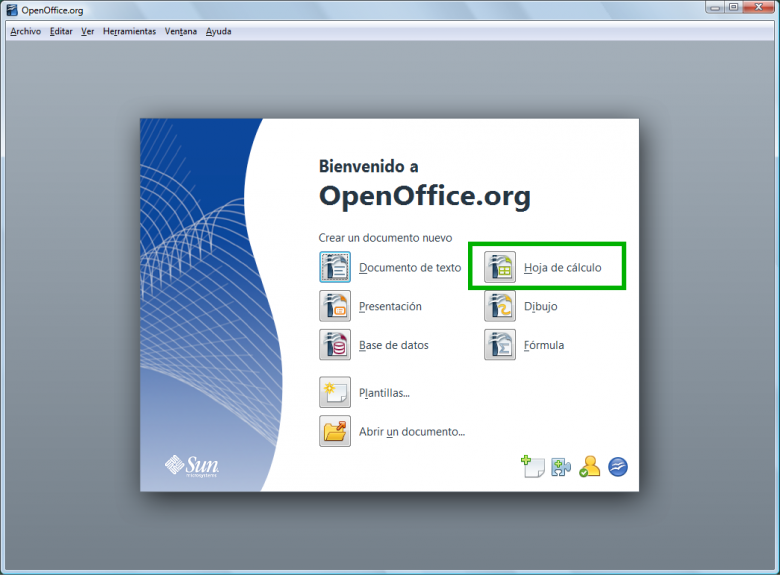Click the Hoja de cálculo spreadsheet icon
780x575 pixels.
click(500, 267)
